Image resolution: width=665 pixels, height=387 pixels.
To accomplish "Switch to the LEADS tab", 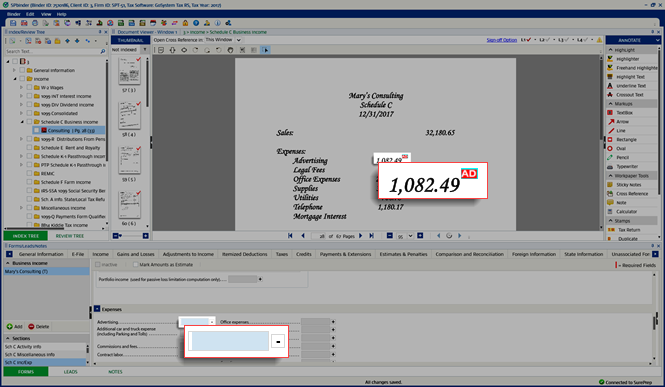I will click(70, 372).
